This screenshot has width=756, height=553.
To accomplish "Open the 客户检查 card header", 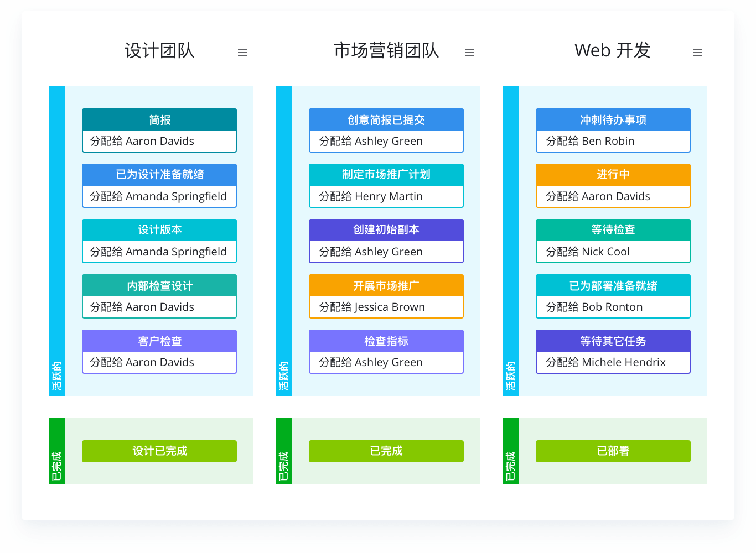I will pyautogui.click(x=159, y=341).
